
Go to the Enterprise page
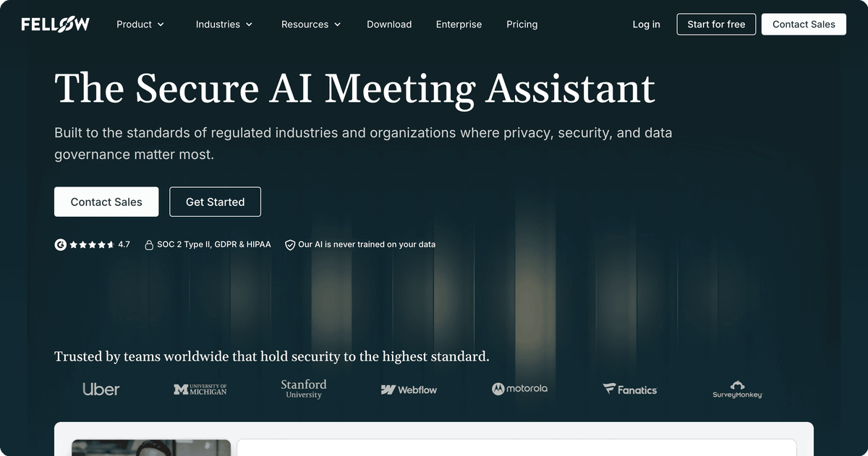click(459, 25)
